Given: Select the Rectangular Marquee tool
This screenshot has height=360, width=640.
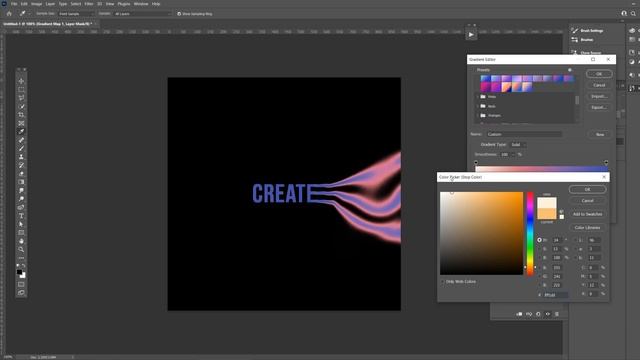Looking at the screenshot, I should [x=21, y=89].
